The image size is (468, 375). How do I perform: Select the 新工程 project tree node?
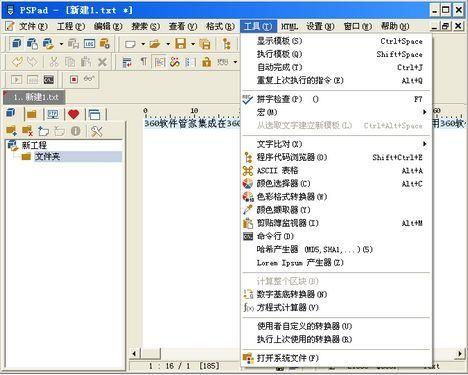coord(34,145)
